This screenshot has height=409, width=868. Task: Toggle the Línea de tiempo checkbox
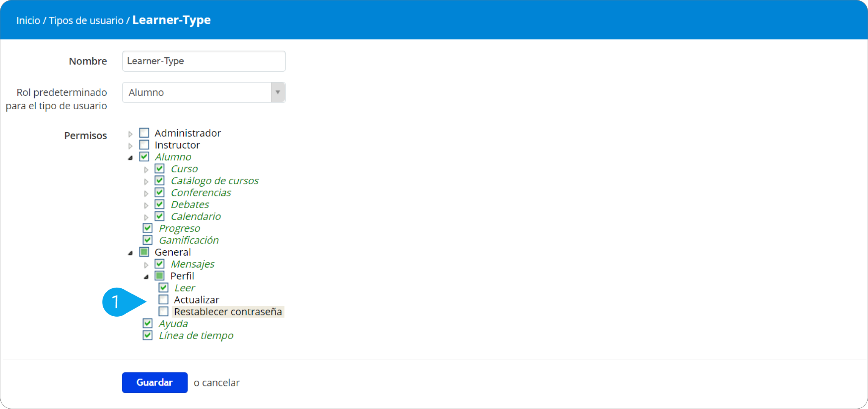click(147, 335)
